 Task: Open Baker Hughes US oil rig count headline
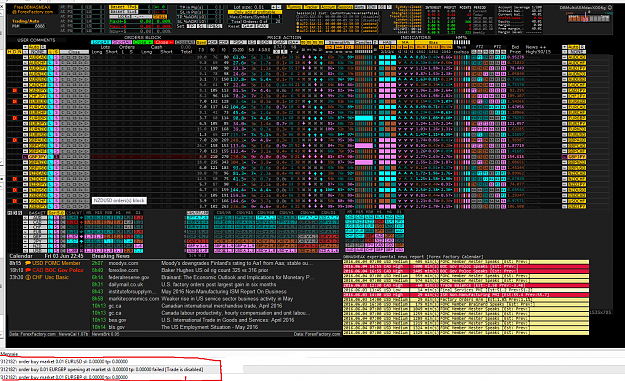(214, 270)
